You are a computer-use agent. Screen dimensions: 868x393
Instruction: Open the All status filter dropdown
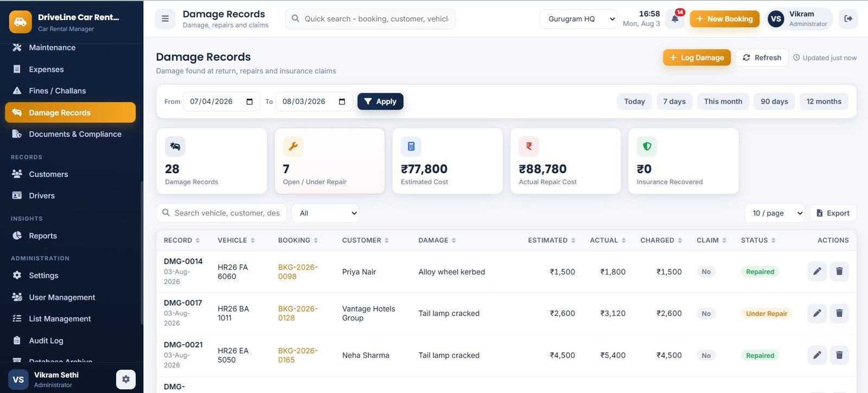(325, 213)
